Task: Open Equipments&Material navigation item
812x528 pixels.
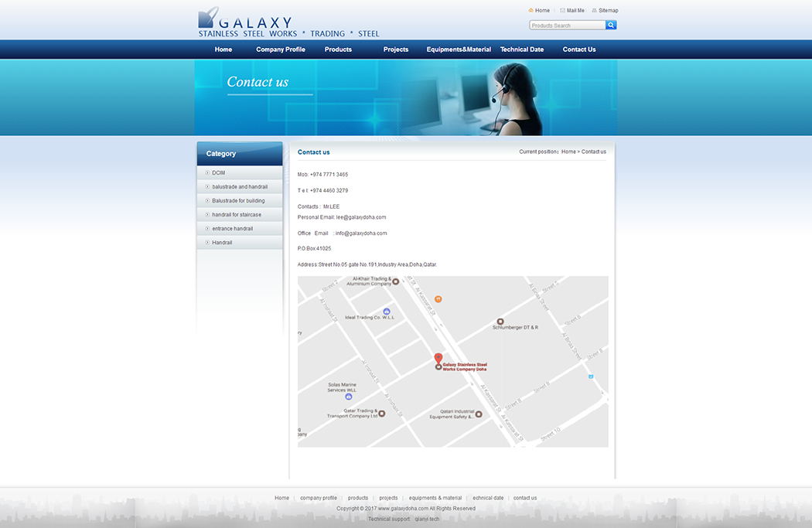Action: tap(459, 49)
